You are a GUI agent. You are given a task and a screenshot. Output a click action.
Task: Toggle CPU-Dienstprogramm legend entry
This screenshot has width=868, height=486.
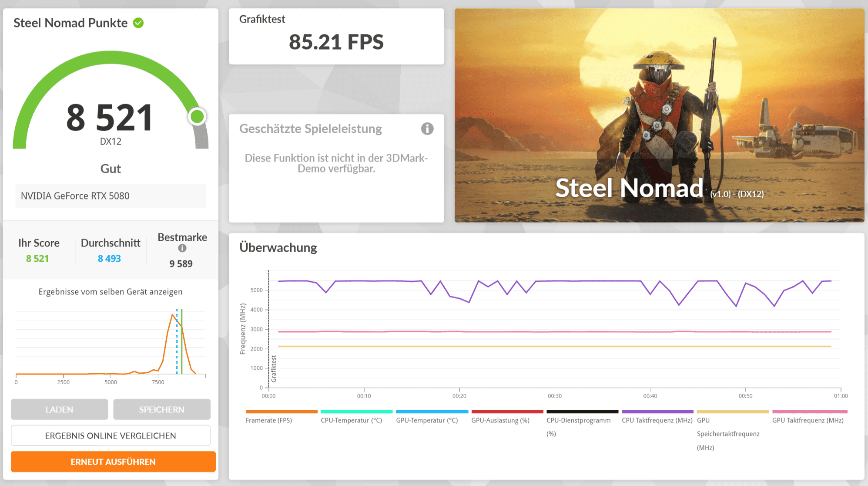point(578,420)
